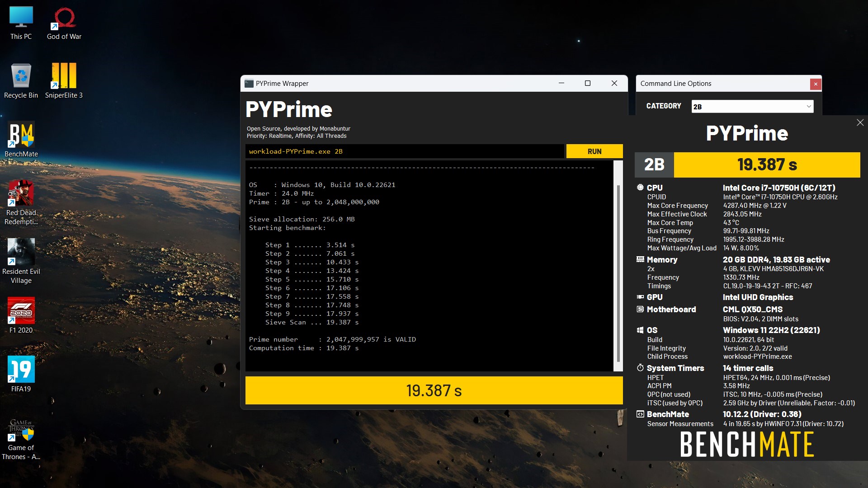868x488 pixels.
Task: Select the Prime number 2,047,999,957 is VALID line
Action: [332, 339]
